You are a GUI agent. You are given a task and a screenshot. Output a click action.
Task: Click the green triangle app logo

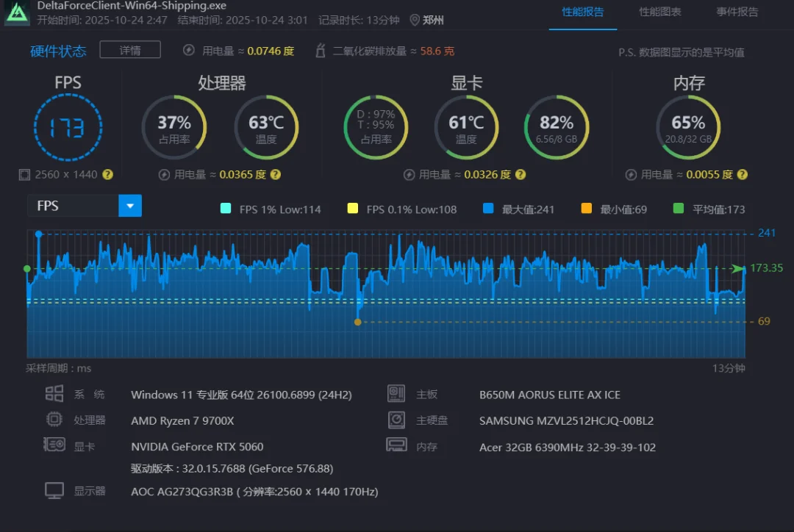tap(17, 12)
